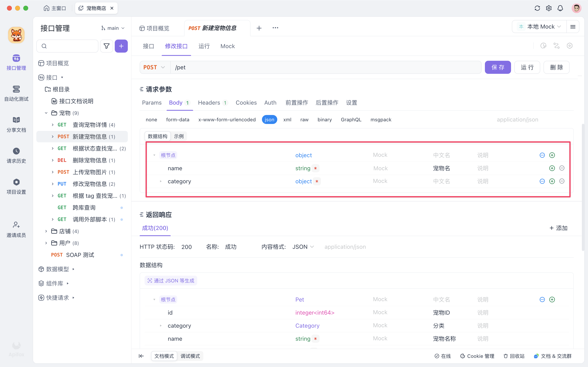Screen dimensions: 588x367
Task: Open the filter funnel next to search
Action: click(x=106, y=46)
